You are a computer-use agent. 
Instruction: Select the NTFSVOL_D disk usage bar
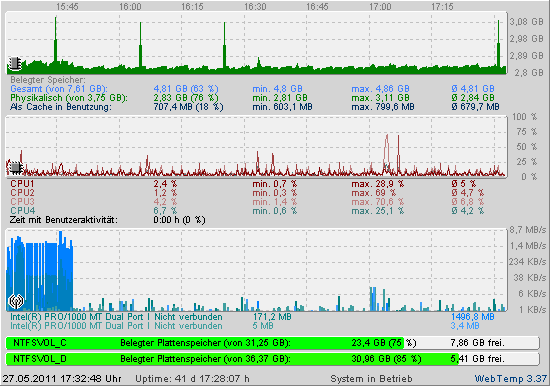273,359
